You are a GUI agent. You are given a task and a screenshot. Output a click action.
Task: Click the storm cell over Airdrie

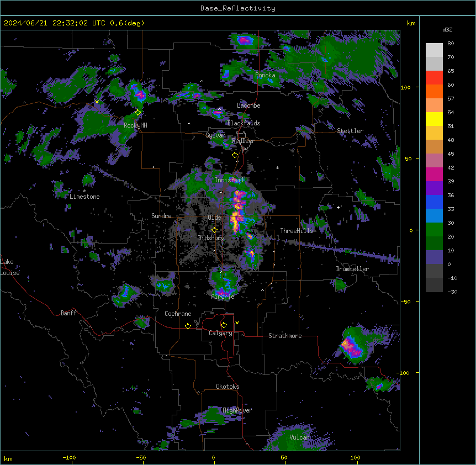[x=225, y=283]
